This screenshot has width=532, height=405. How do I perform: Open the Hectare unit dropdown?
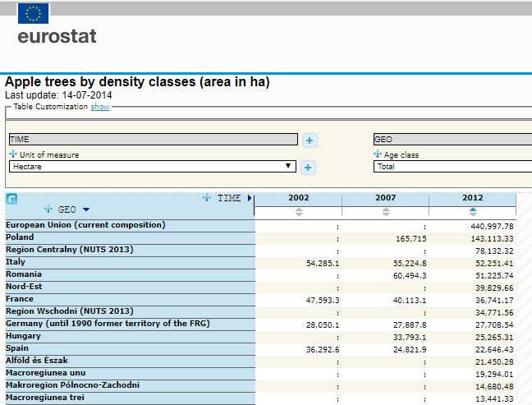pos(153,167)
